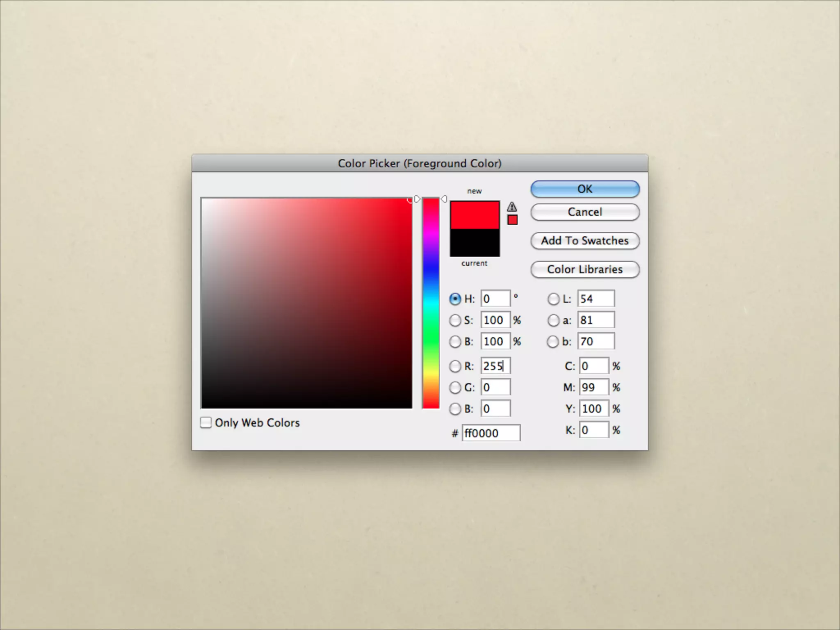
Task: Click the vertical hue spectrum slider
Action: pos(431,304)
